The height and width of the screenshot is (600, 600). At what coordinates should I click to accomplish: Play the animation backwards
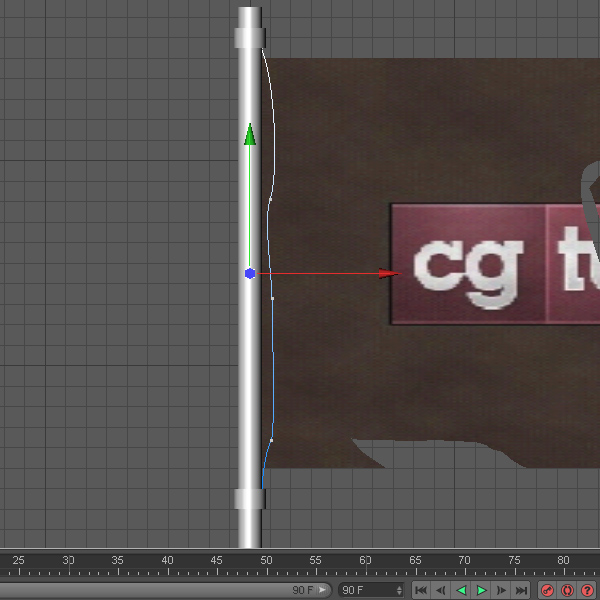click(461, 590)
